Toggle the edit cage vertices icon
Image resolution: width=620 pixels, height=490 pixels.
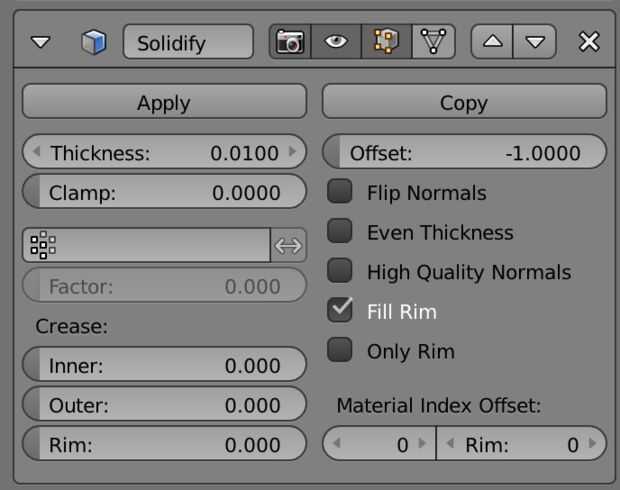(434, 43)
